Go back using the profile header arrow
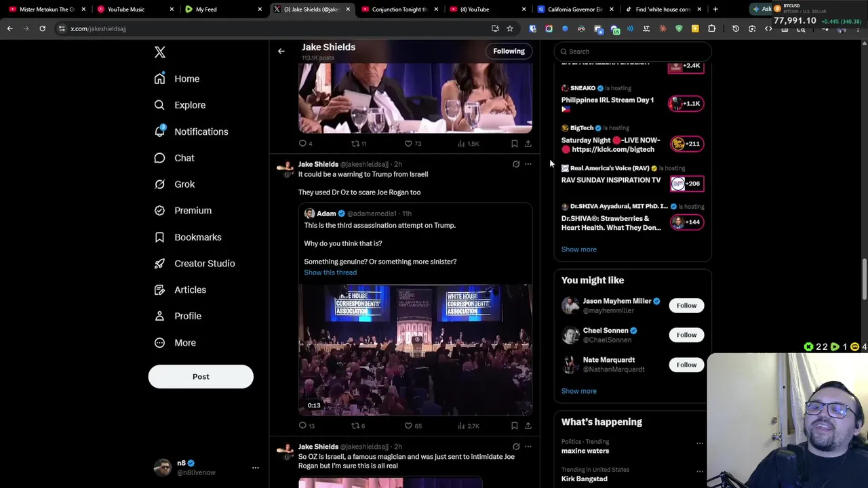Viewport: 868px width, 488px height. (x=281, y=51)
